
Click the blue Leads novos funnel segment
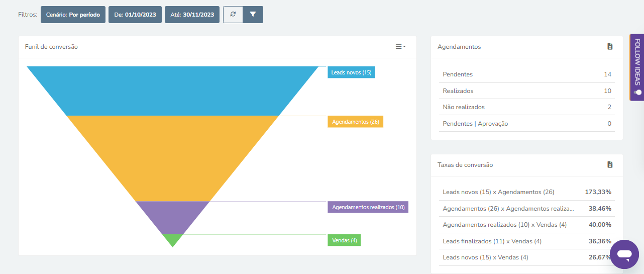[173, 91]
